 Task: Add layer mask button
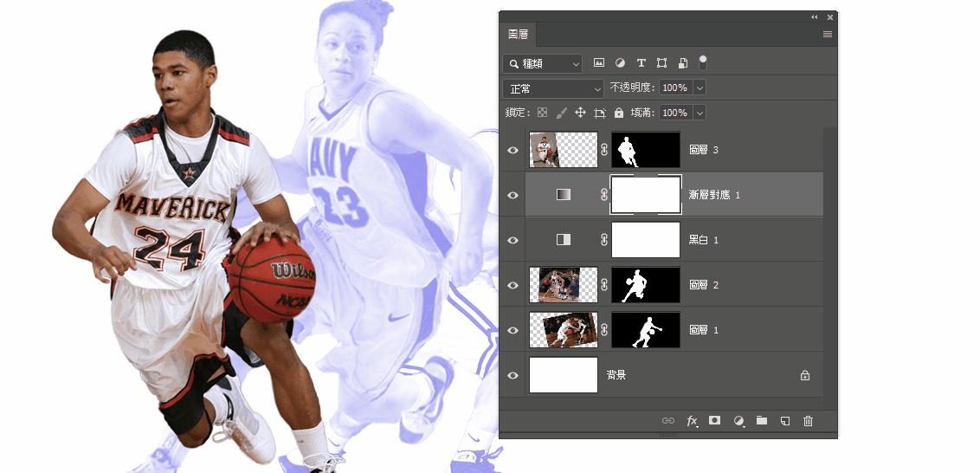coord(714,420)
